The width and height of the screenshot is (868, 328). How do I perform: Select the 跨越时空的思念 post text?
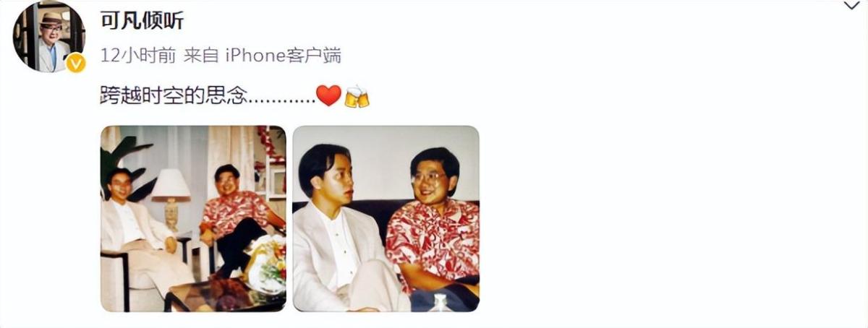click(174, 95)
